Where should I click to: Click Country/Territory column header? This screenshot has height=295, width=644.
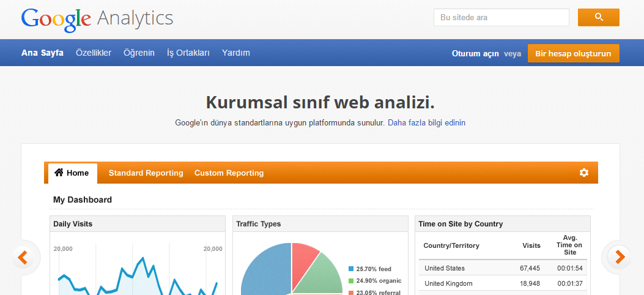[x=451, y=245]
